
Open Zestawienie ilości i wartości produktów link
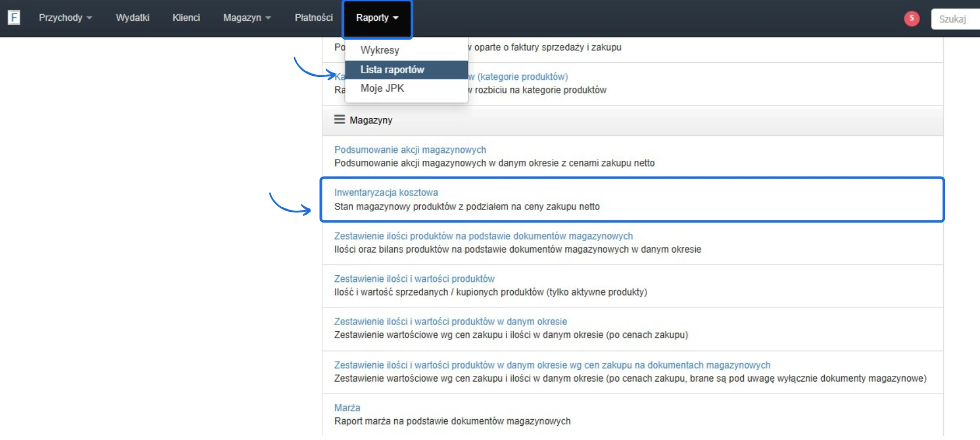click(x=414, y=279)
